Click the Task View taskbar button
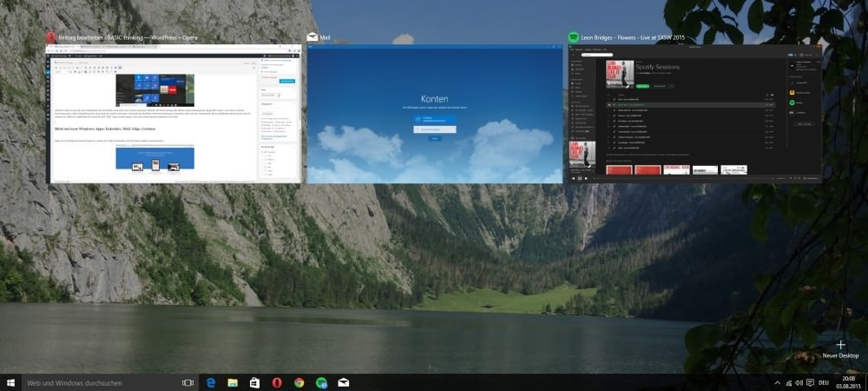868x391 pixels. pyautogui.click(x=187, y=382)
